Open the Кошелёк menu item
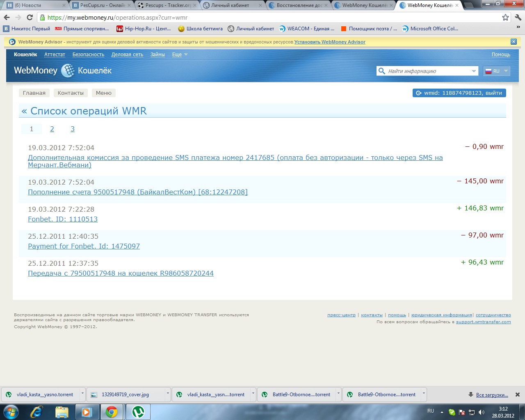Screen dimensions: 525x420 (25, 55)
